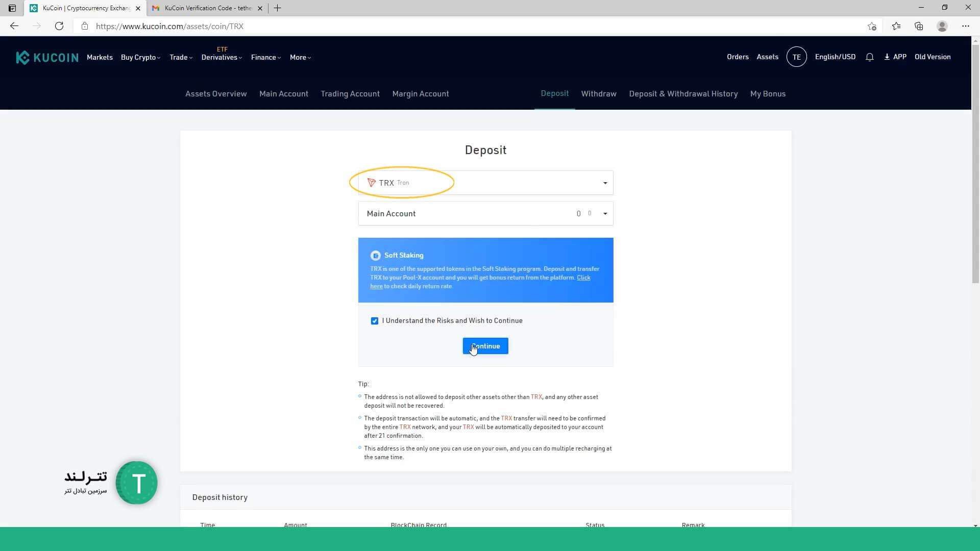This screenshot has height=551, width=980.
Task: Open Deposit & Withdrawal History tab
Action: tap(683, 94)
